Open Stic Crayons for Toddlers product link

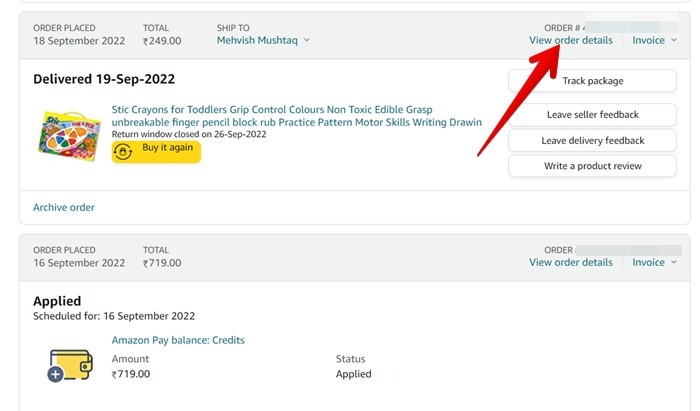click(x=296, y=116)
